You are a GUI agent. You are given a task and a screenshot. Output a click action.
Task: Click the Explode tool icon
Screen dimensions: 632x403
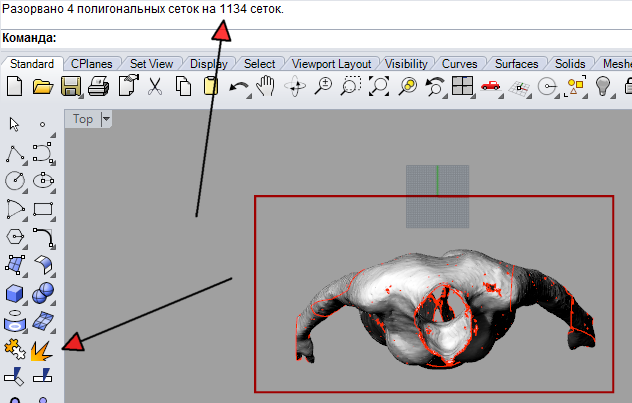42,351
